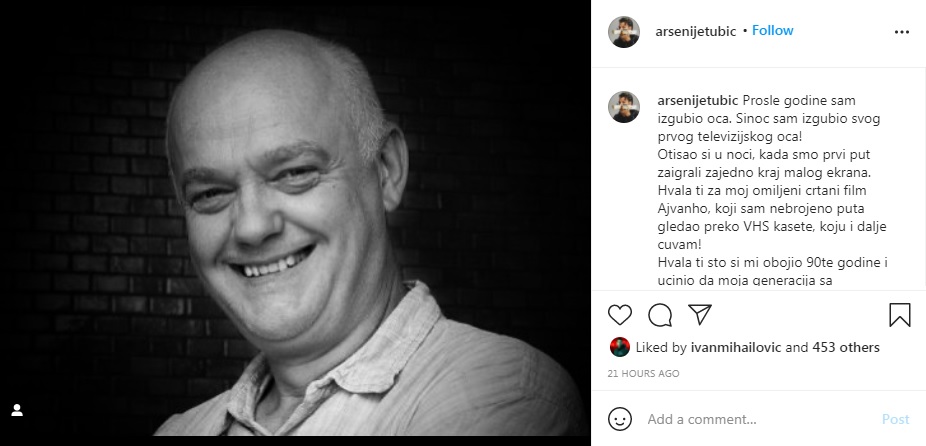
Task: Click the 21 HOURS AGO timestamp
Action: click(x=643, y=373)
